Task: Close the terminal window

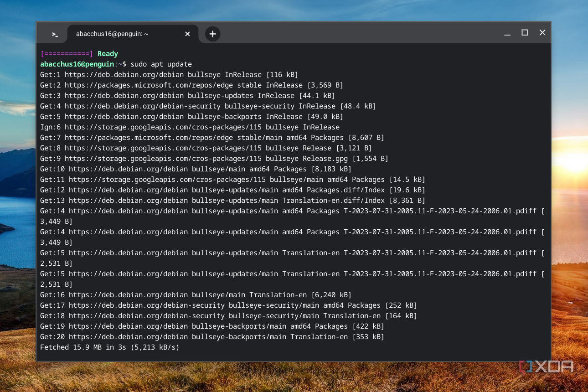Action: tap(542, 33)
